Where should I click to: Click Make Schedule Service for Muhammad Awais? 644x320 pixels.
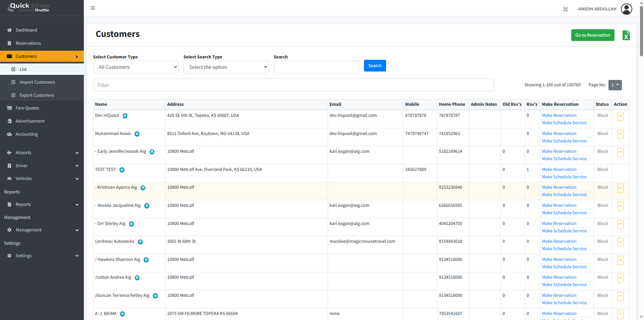coord(564,141)
